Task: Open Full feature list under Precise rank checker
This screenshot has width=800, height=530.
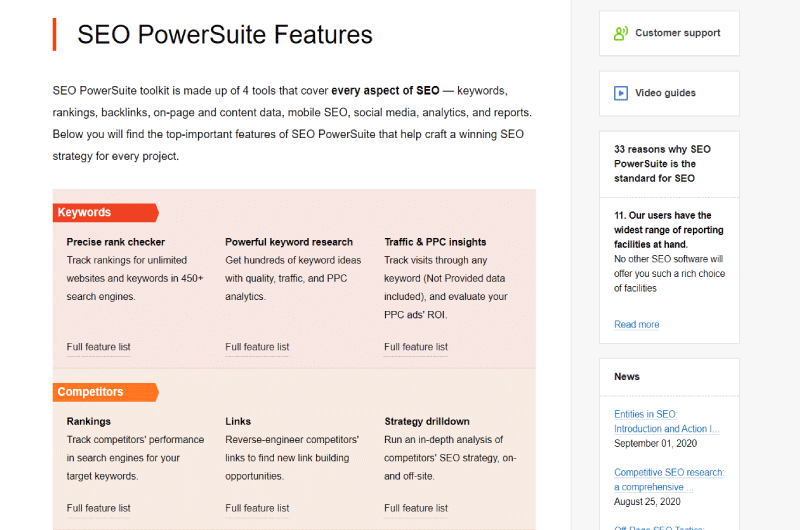Action: [x=98, y=347]
